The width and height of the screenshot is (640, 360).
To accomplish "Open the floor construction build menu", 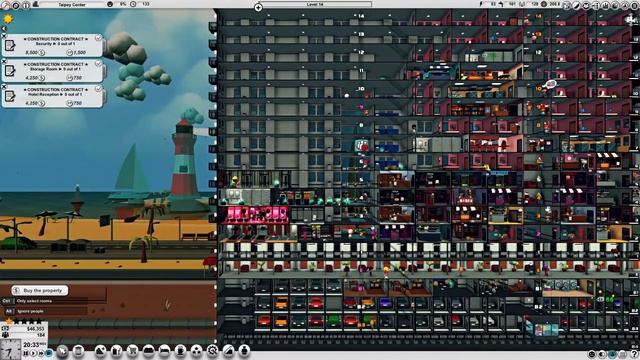I will pos(100,351).
